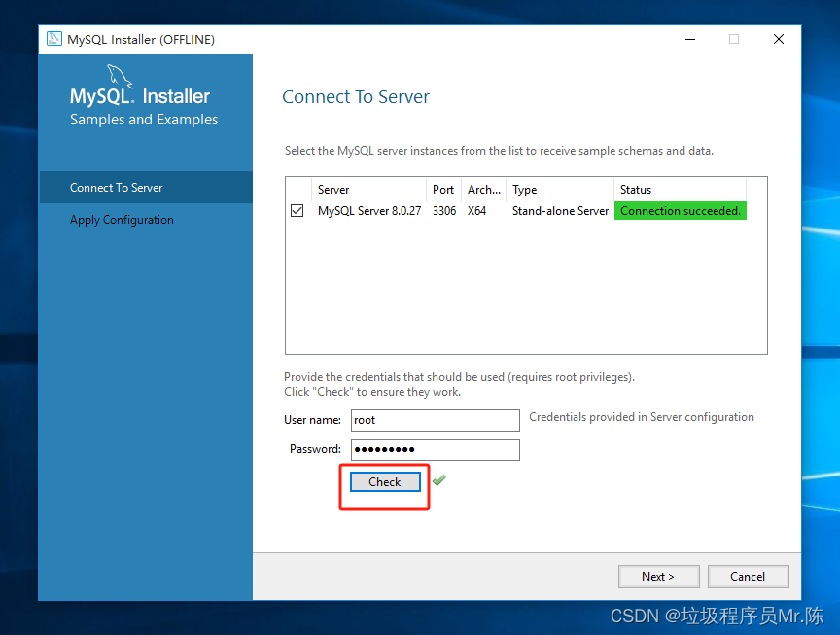
Task: Select the MySQL Server 8.0.27 cell
Action: coord(369,211)
